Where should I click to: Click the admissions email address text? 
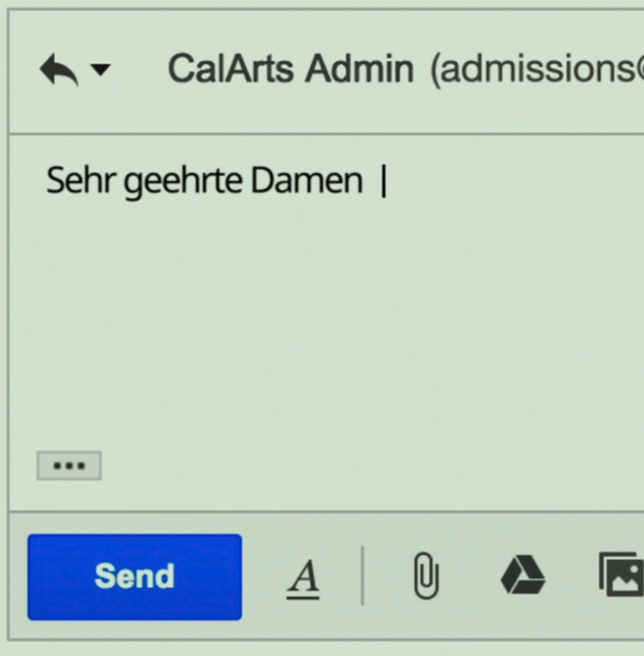point(537,69)
